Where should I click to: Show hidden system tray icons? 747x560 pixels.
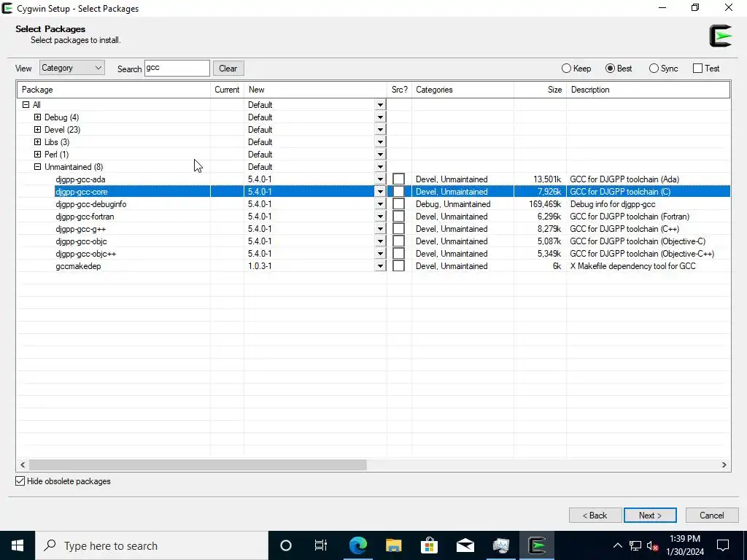coord(617,545)
